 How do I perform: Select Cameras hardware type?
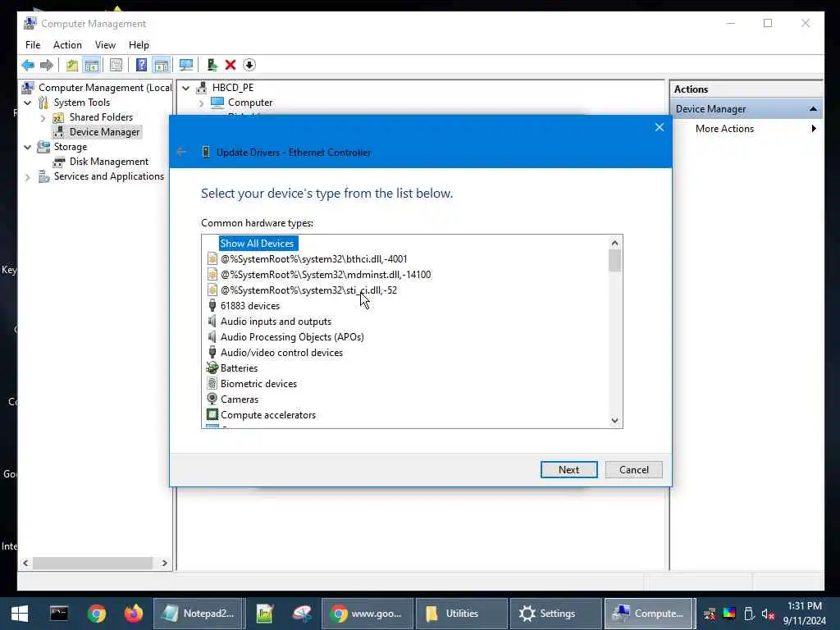click(240, 399)
